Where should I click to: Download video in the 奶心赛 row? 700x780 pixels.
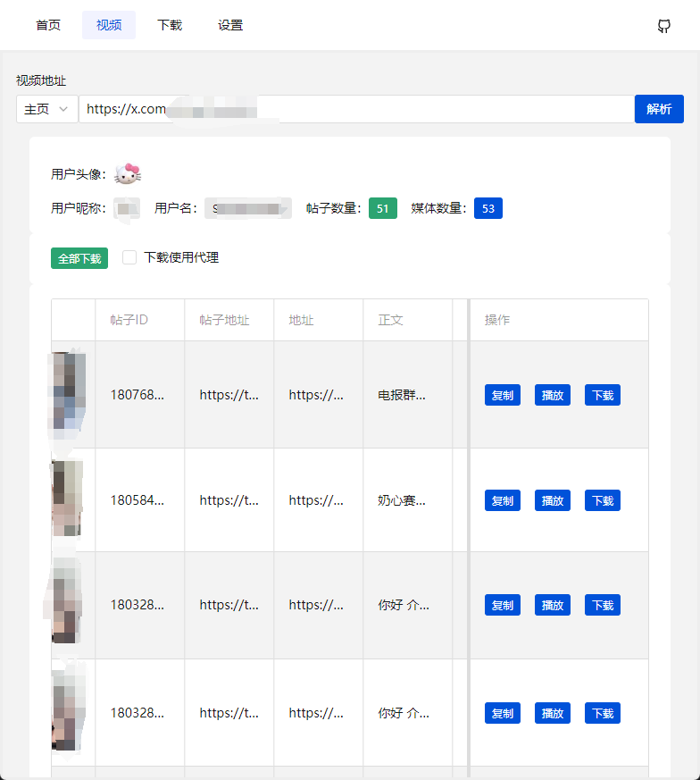[603, 500]
